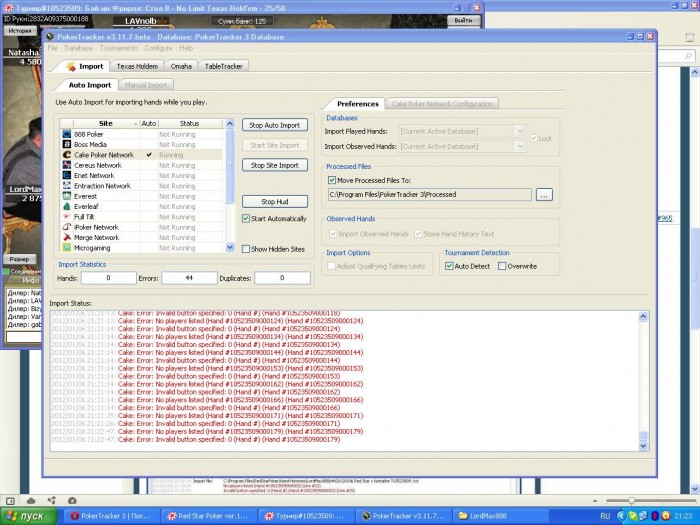Click site list scroll up arrow
This screenshot has height=525, width=700.
pos(230,124)
